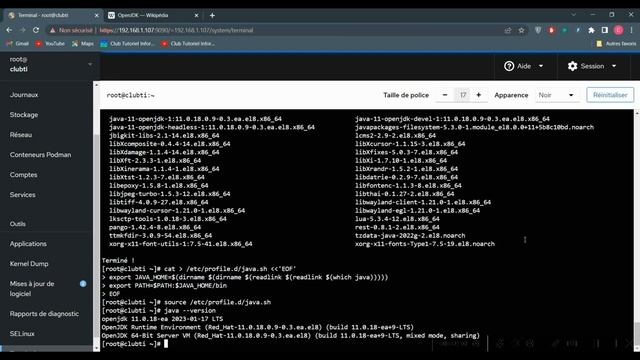Viewport: 640px width, 360px height.
Task: Click the terminal prompt cursor line
Action: 135,344
